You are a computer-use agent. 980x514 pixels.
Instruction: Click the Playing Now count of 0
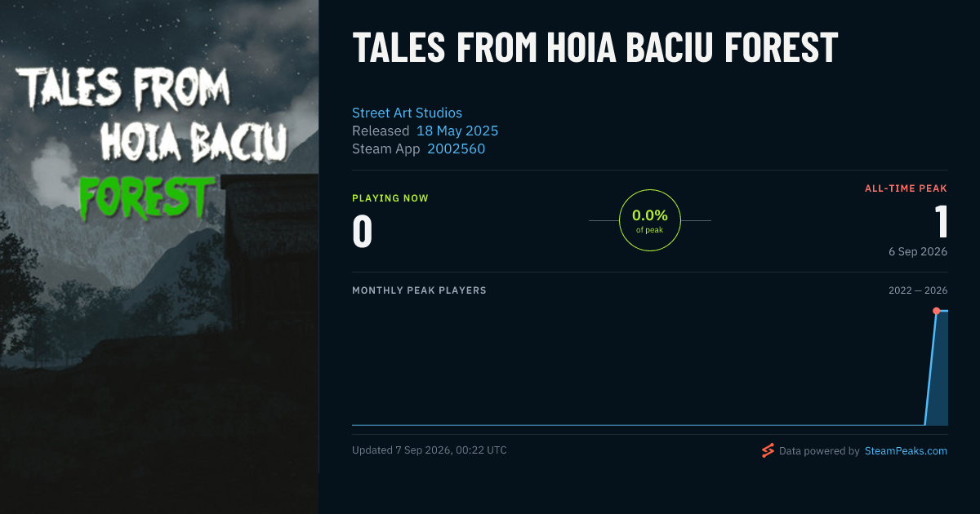pos(363,231)
